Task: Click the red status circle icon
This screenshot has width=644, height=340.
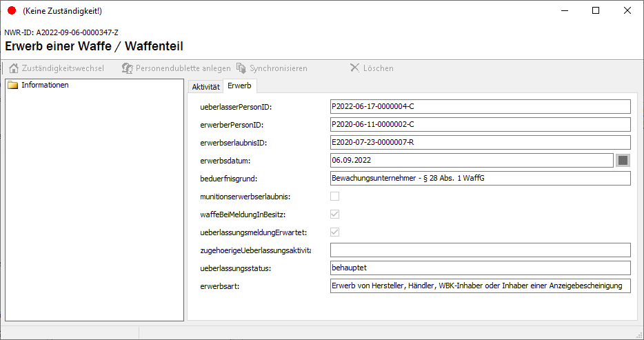Action: click(11, 11)
